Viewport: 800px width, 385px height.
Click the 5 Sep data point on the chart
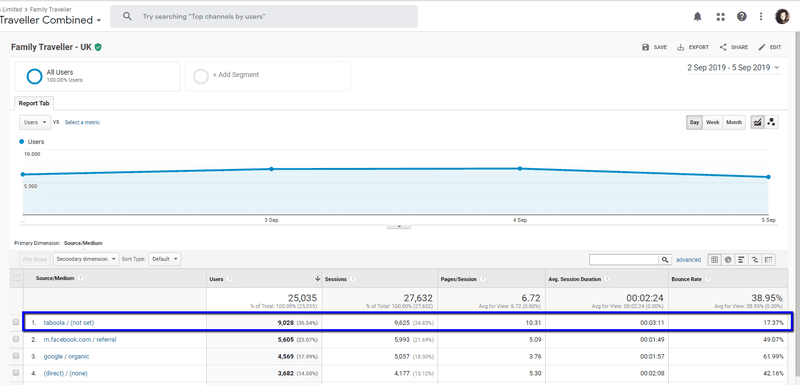[768, 177]
